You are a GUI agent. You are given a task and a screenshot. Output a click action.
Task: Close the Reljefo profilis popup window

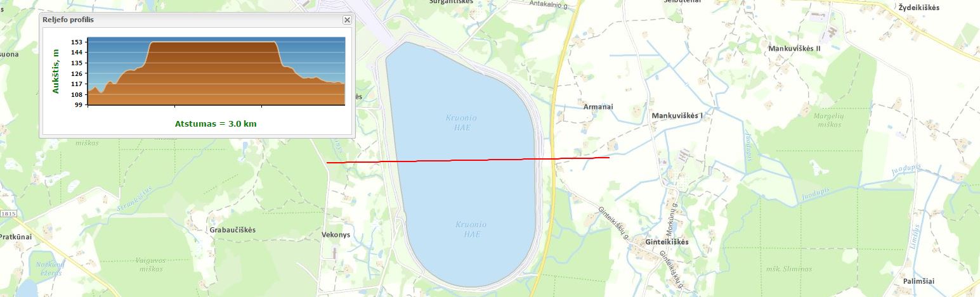347,20
